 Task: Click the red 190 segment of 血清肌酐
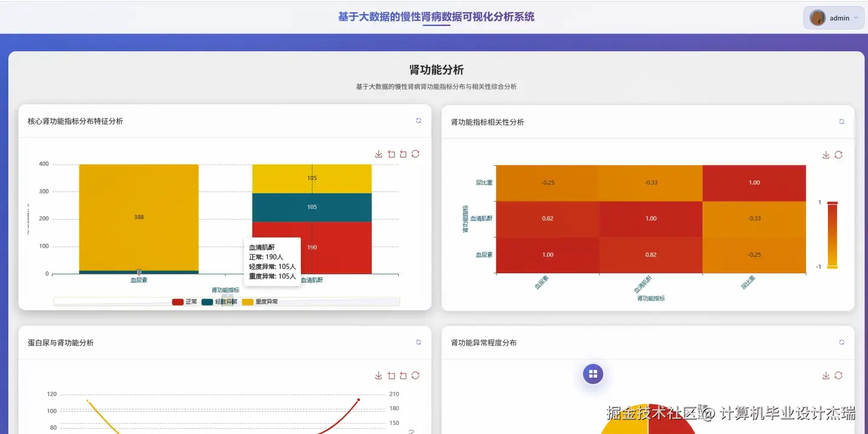[x=312, y=248]
